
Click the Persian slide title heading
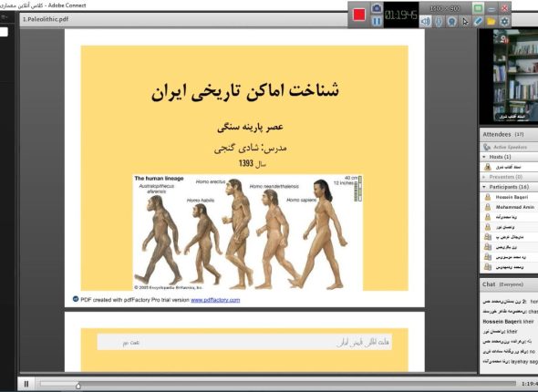(245, 91)
